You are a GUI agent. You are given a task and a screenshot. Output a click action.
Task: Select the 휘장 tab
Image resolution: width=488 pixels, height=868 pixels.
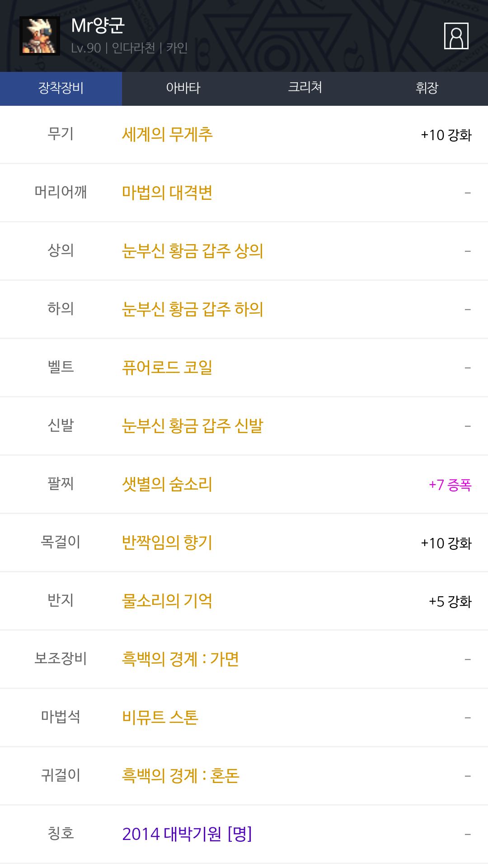[x=427, y=88]
